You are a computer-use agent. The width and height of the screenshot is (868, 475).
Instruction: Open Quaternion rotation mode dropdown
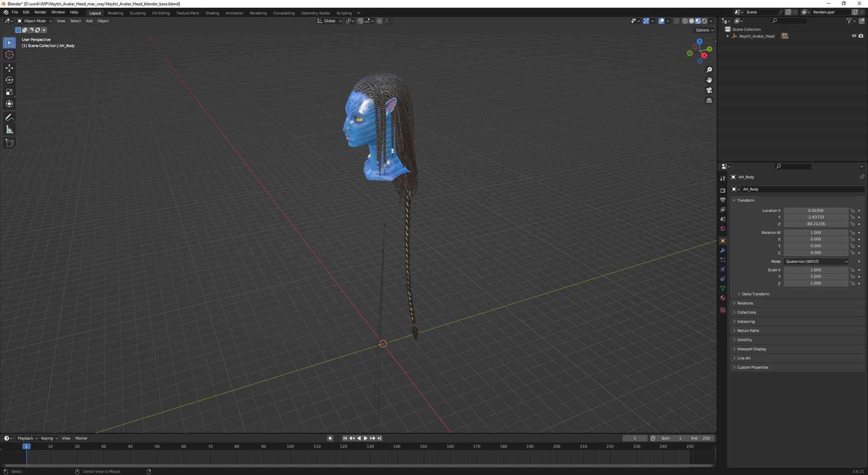point(816,261)
